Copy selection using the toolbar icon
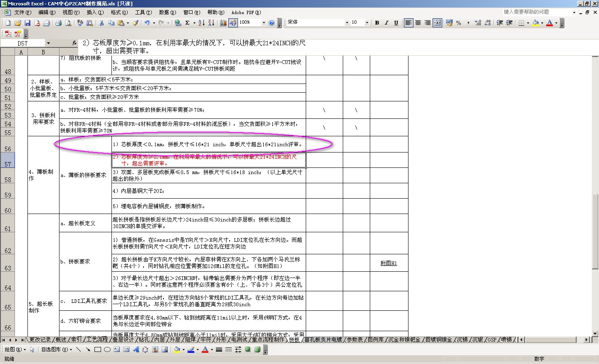This screenshot has height=364, width=599. 111,23
